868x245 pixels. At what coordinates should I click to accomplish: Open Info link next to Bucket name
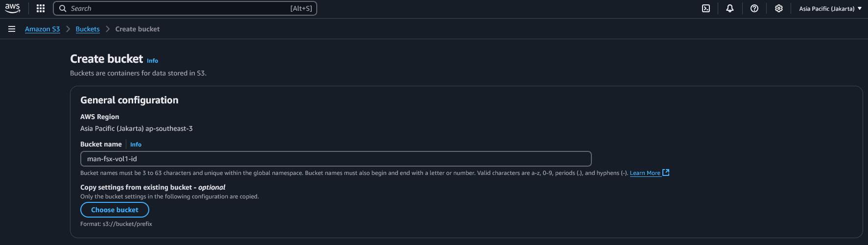pyautogui.click(x=136, y=145)
